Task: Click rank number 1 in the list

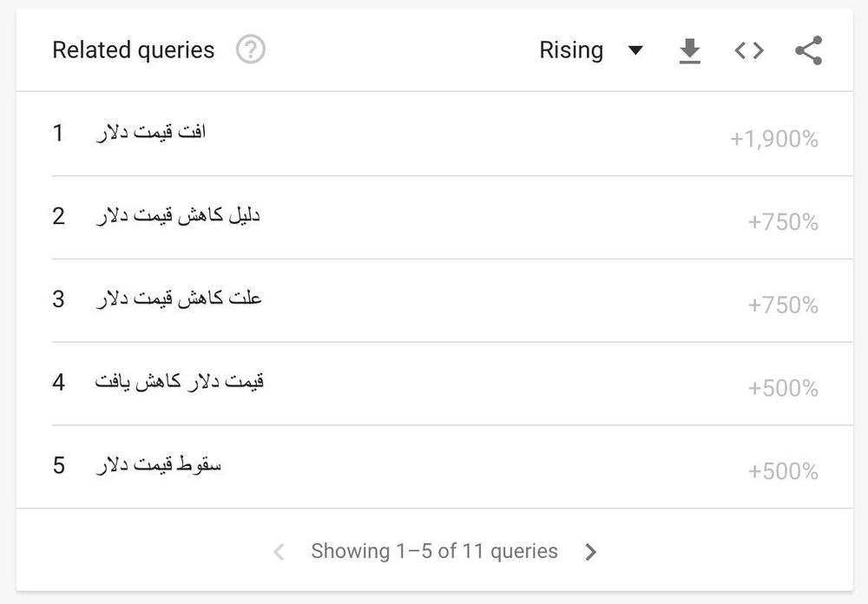Action: pyautogui.click(x=58, y=134)
